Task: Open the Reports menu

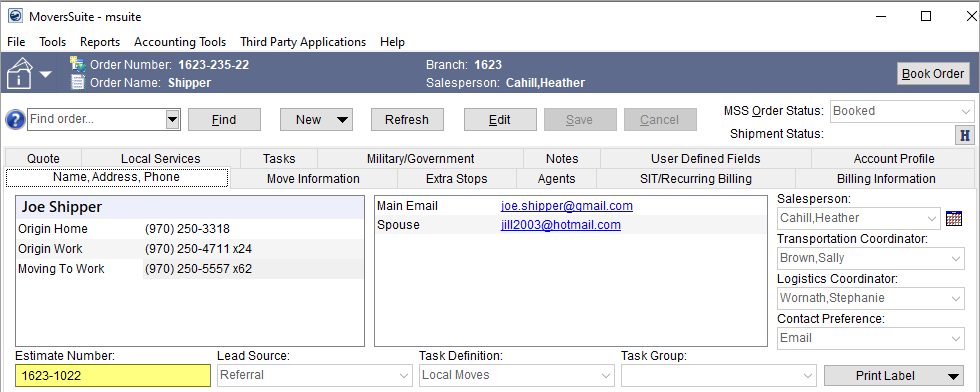Action: (x=100, y=42)
